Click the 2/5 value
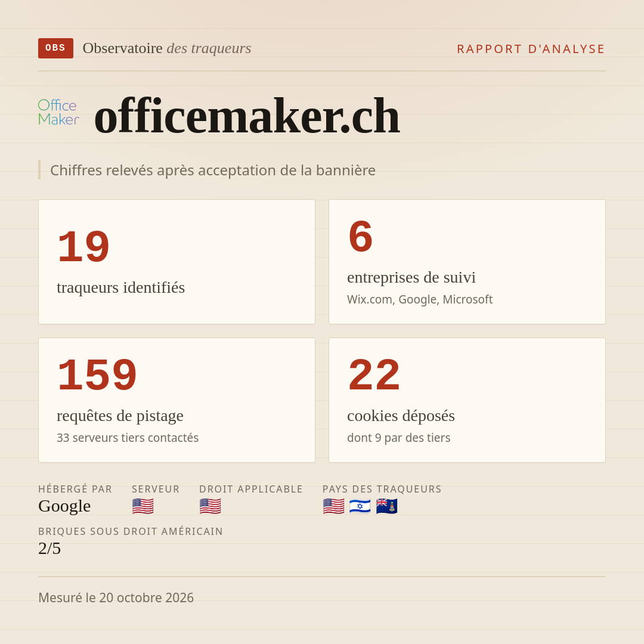 click(49, 549)
